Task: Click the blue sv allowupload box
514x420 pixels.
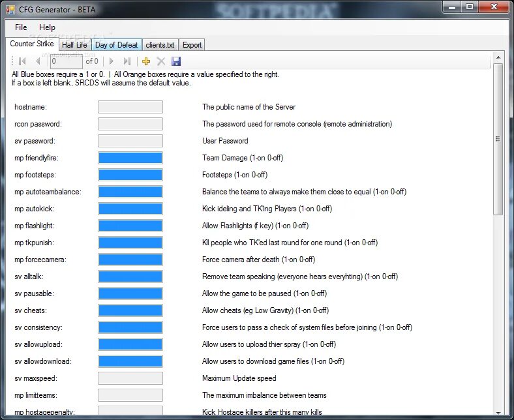Action: (x=130, y=344)
